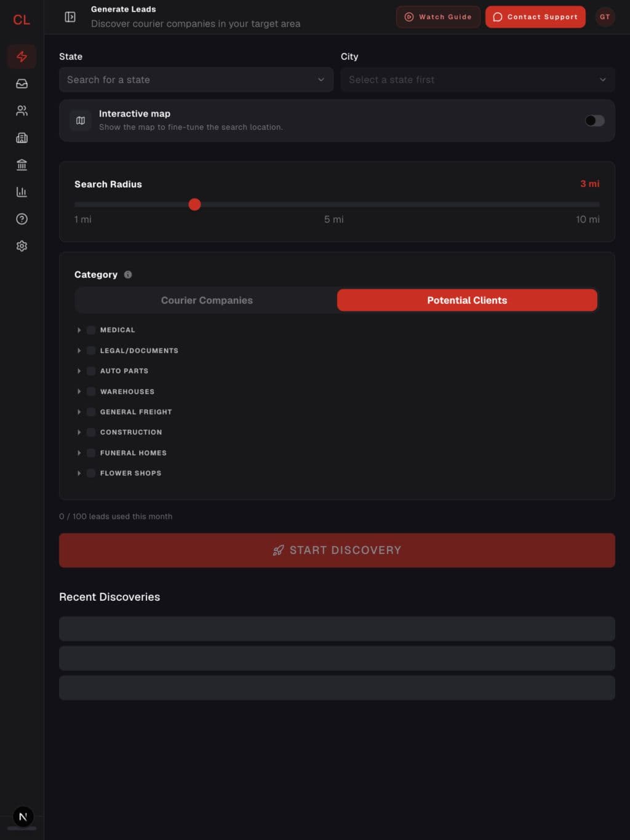Switch to Courier Companies tab
The height and width of the screenshot is (840, 630).
[207, 300]
